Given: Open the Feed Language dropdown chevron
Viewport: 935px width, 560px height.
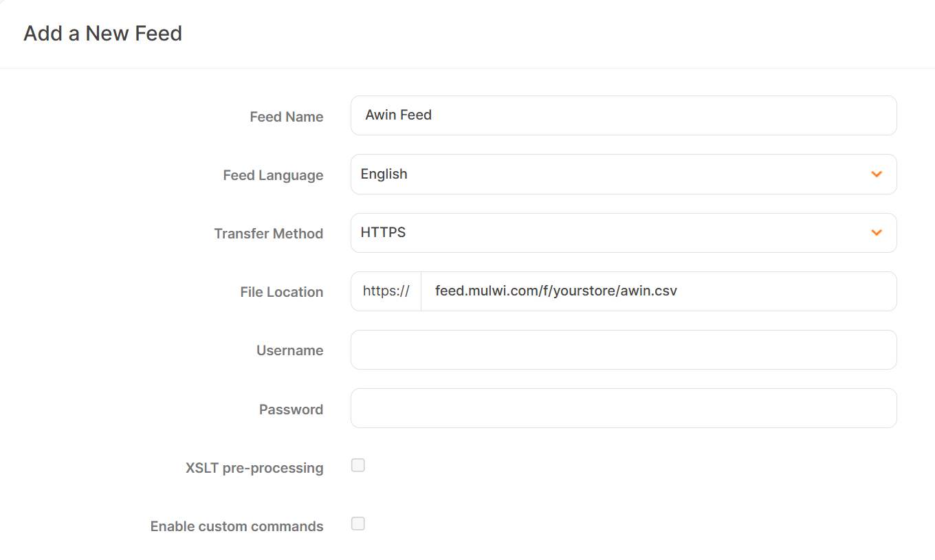Looking at the screenshot, I should coord(877,175).
